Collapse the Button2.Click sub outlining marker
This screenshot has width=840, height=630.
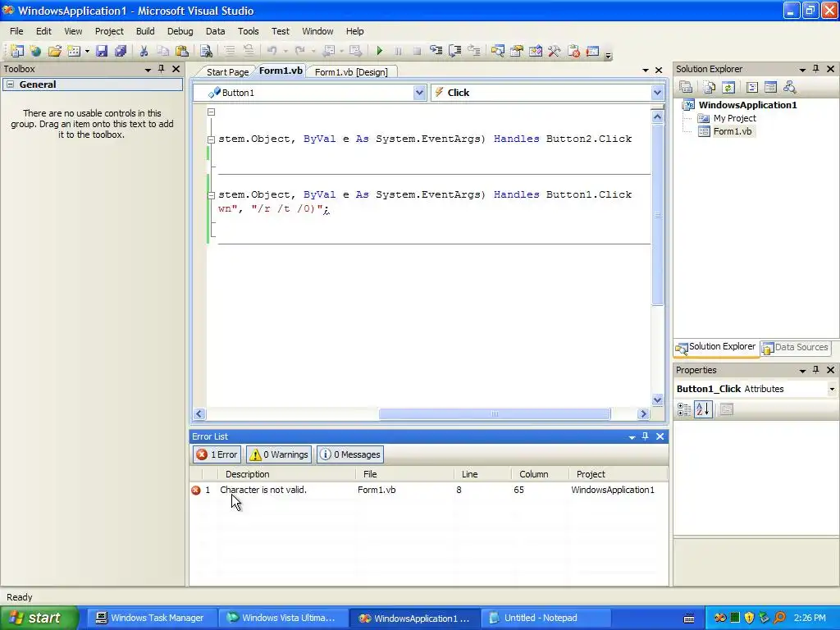[211, 139]
